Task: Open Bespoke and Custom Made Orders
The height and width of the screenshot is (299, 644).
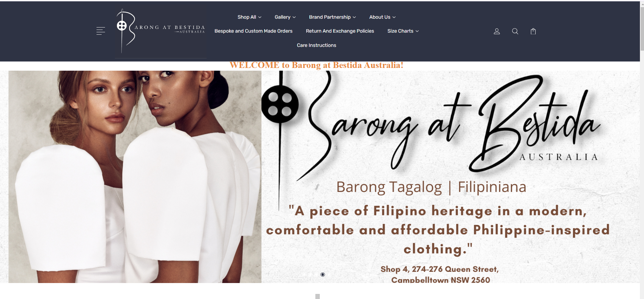Action: point(254,31)
